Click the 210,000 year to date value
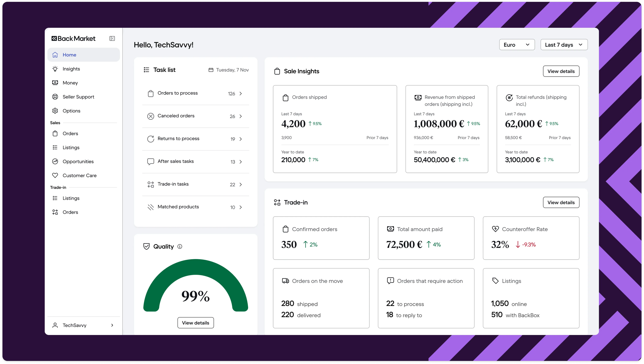 tap(293, 160)
